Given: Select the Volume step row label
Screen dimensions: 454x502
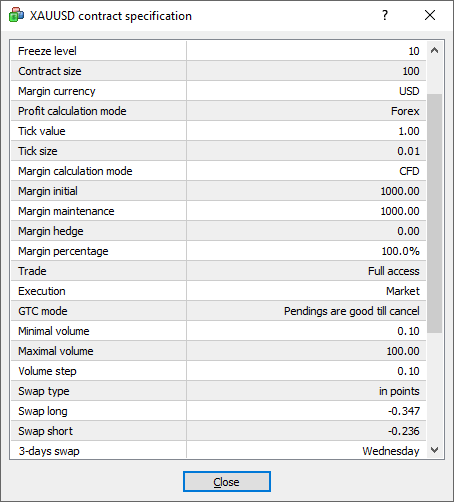Looking at the screenshot, I should coord(47,371).
